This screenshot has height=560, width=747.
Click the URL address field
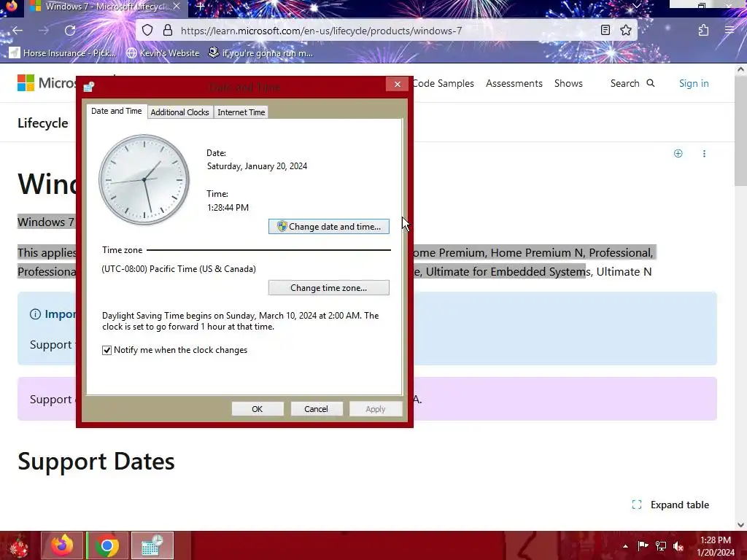[386, 31]
